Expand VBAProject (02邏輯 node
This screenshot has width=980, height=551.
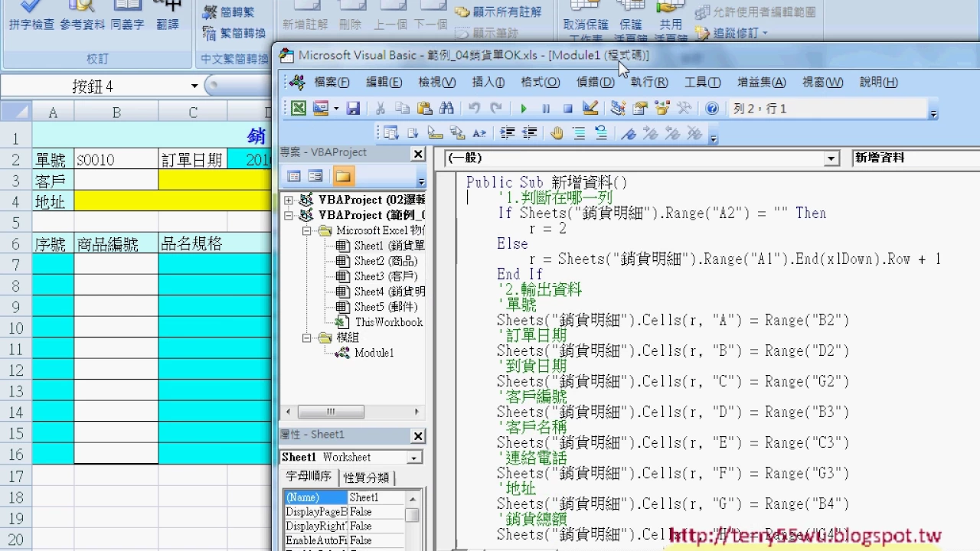click(x=289, y=200)
